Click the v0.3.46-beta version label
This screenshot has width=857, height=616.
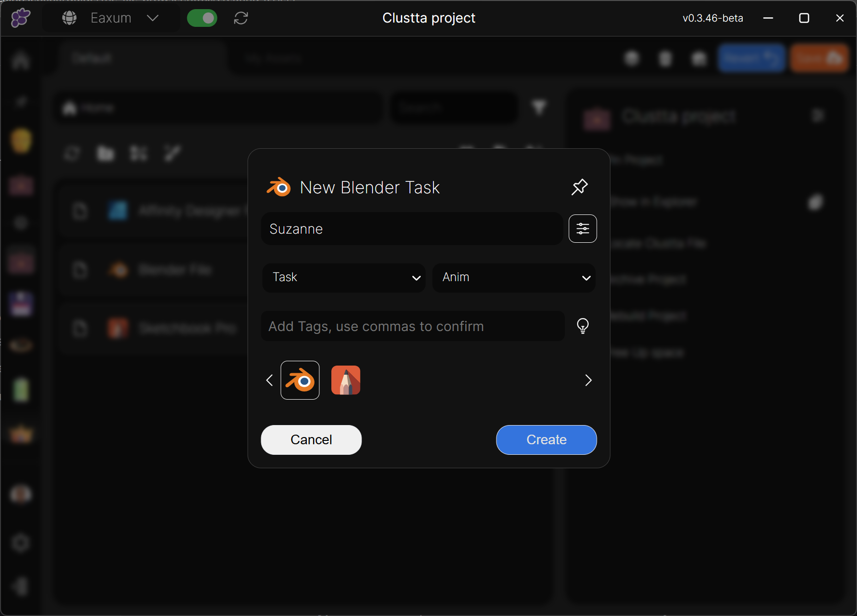click(x=713, y=18)
